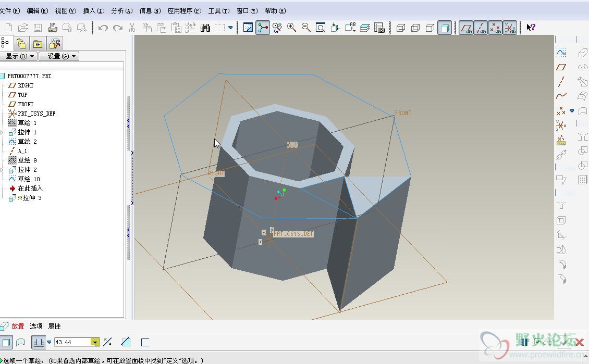The height and width of the screenshot is (364, 589).
Task: Open the 帮助(H) menu
Action: (x=275, y=11)
